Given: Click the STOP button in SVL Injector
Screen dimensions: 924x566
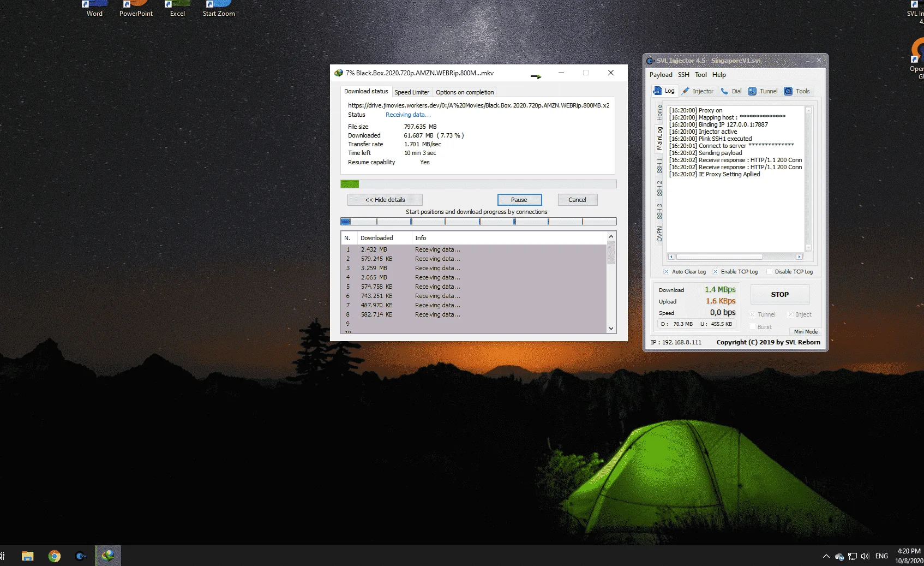Looking at the screenshot, I should point(779,294).
